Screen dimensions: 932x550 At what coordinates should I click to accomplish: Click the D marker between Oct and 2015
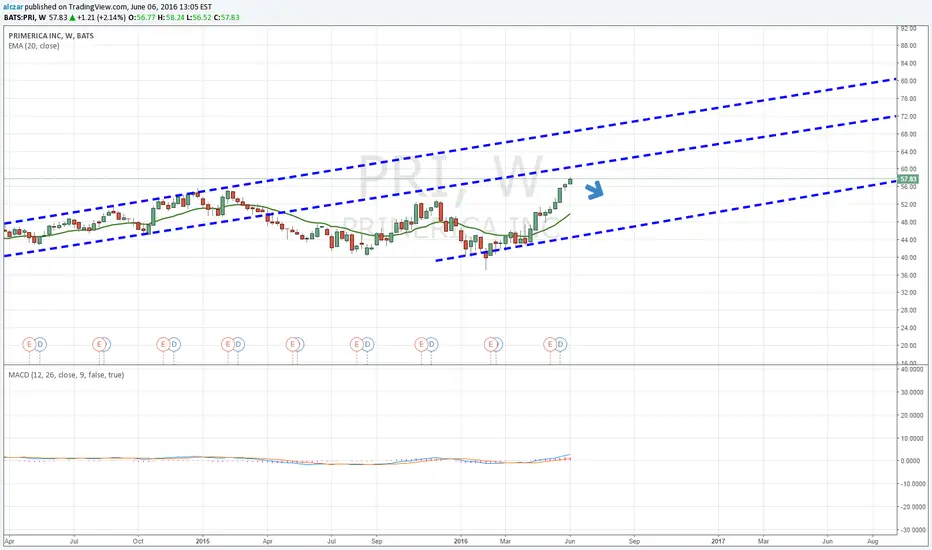point(174,344)
